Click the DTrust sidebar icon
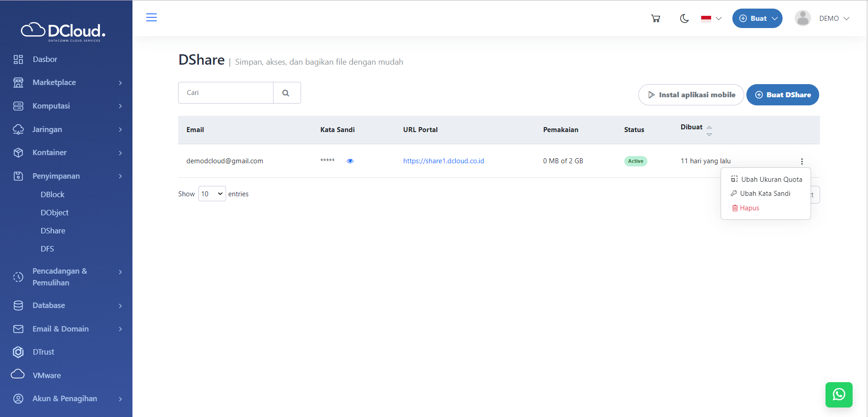Image resolution: width=868 pixels, height=417 pixels. tap(18, 352)
